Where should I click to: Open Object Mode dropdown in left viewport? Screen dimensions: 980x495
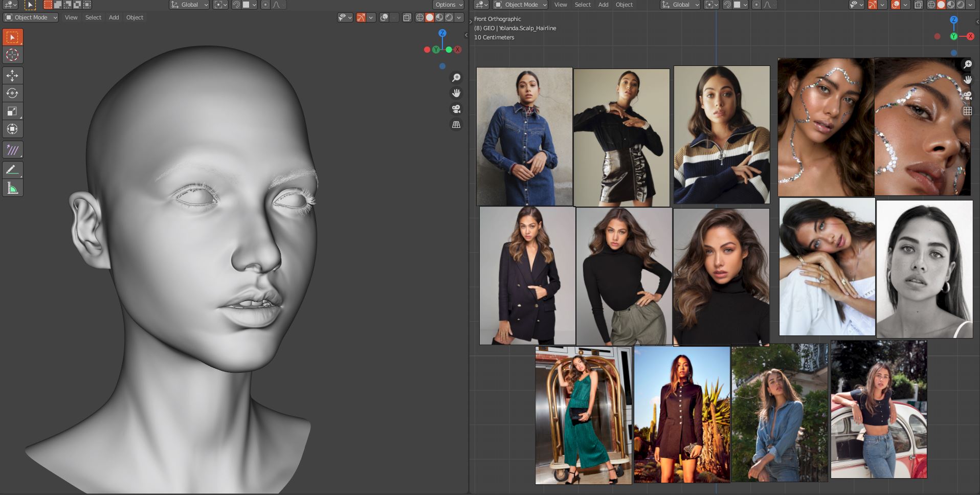click(x=31, y=17)
